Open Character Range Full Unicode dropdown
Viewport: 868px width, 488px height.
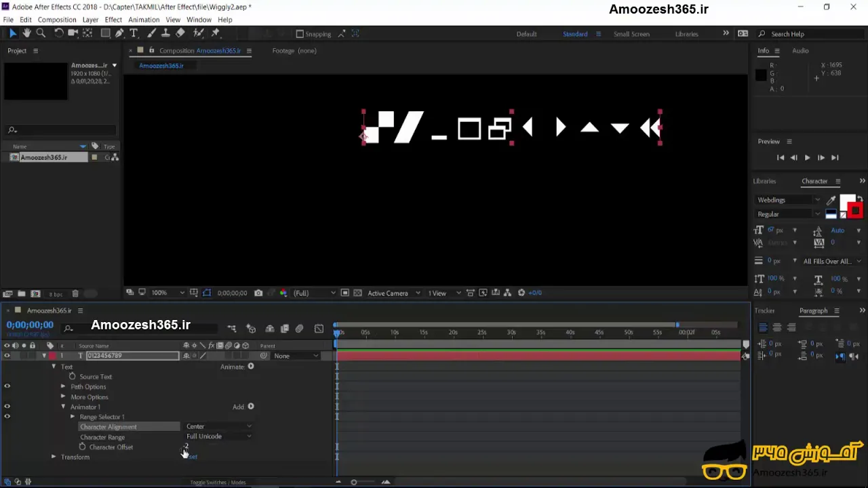coord(218,436)
